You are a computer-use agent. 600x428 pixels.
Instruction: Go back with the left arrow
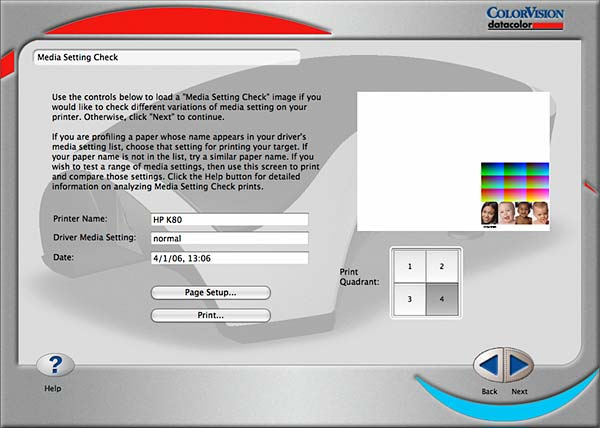pyautogui.click(x=488, y=365)
